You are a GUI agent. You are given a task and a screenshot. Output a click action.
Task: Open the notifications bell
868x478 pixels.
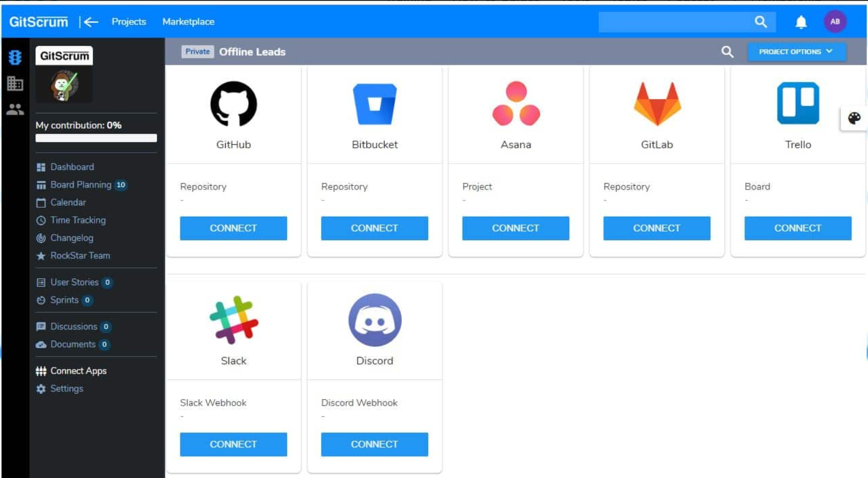click(801, 22)
